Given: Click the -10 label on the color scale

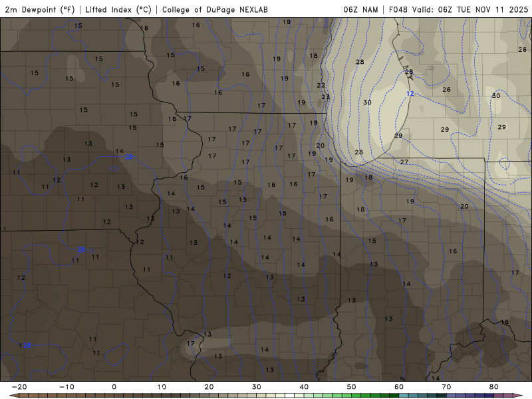Looking at the screenshot, I should click(67, 387).
